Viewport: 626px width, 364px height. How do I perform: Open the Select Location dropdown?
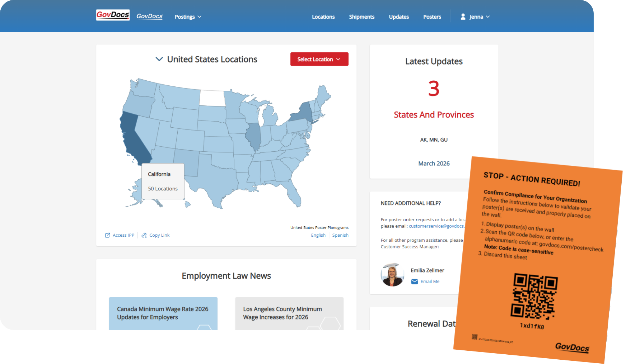(x=319, y=59)
